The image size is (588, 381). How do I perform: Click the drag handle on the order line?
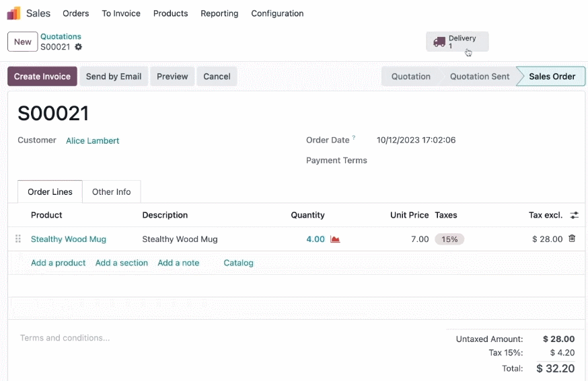[18, 239]
